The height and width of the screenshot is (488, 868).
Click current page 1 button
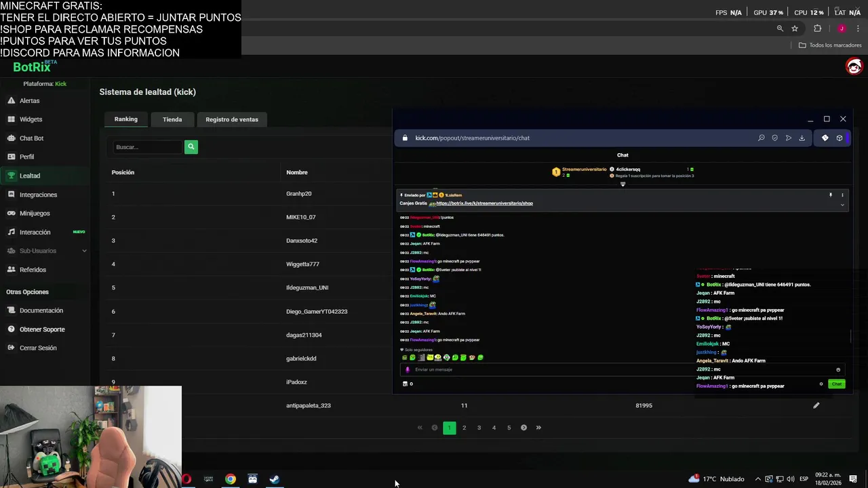coord(449,428)
